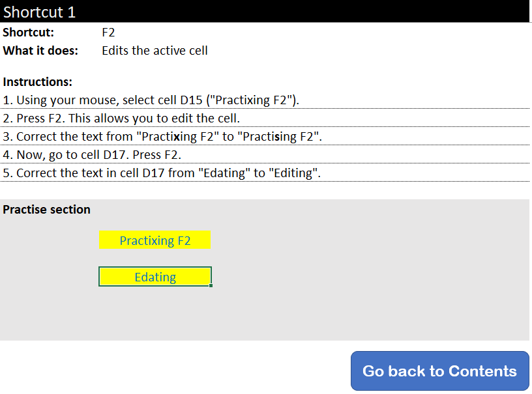Click the empty cell between the two yellow cells
This screenshot has width=532, height=394.
pos(155,259)
